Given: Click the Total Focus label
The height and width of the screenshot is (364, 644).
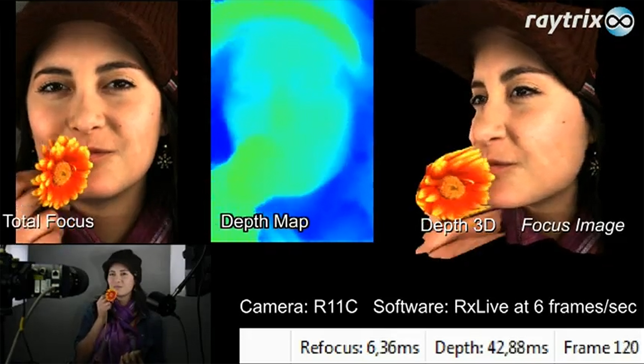Looking at the screenshot, I should click(48, 222).
